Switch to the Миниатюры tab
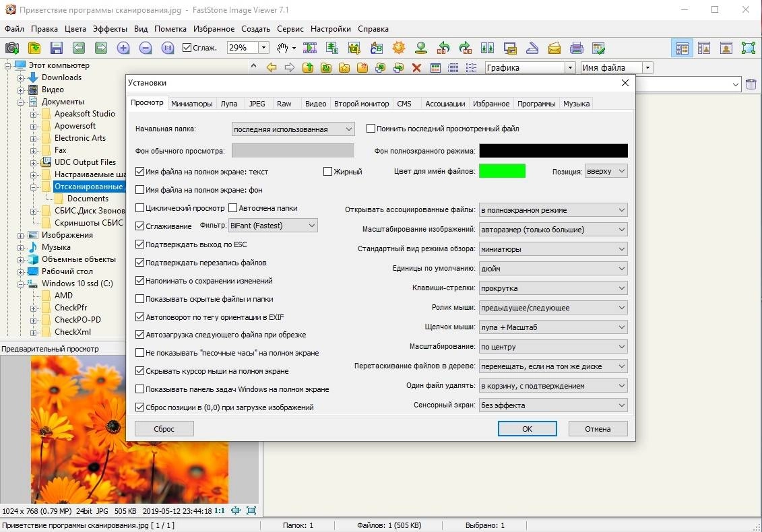This screenshot has width=762, height=532. click(191, 104)
